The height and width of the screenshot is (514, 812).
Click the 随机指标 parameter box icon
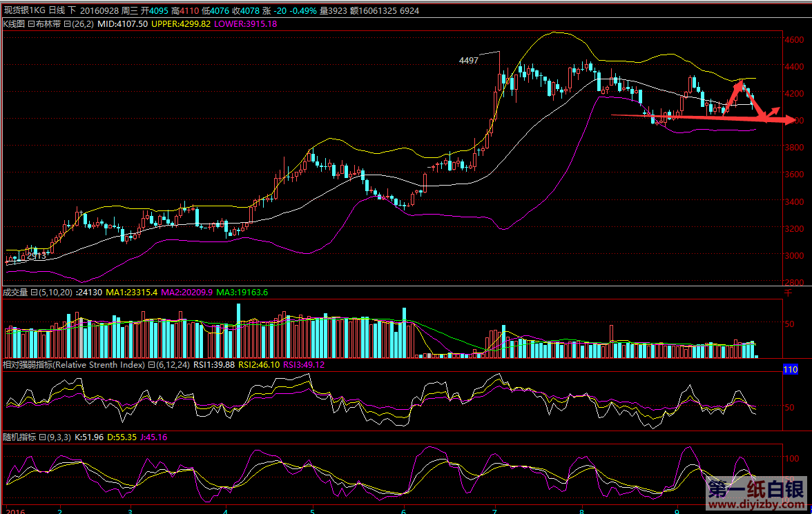[41, 437]
